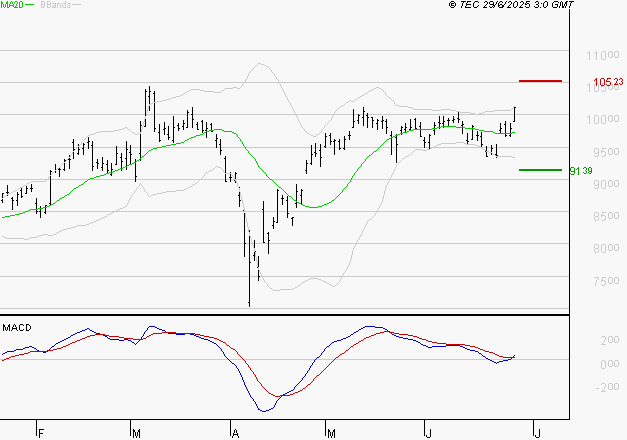Click the MA20 legend label
Image resolution: width=627 pixels, height=440 pixels.
coord(12,5)
